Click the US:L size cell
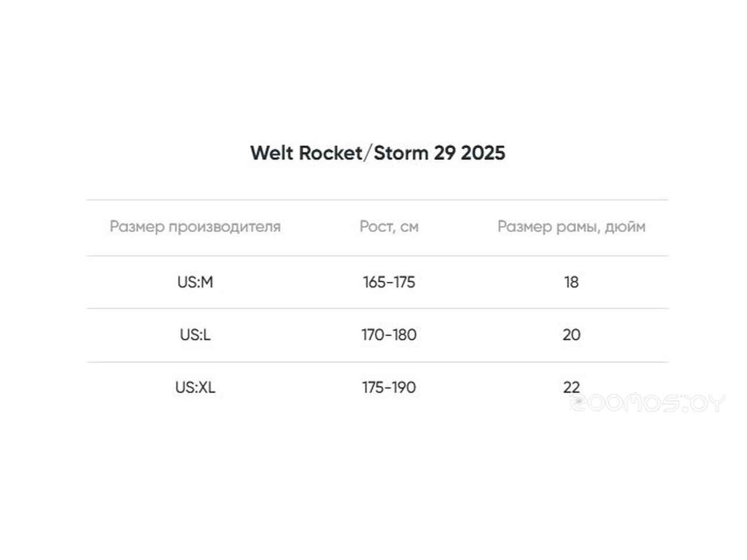747x560 pixels. 195,335
